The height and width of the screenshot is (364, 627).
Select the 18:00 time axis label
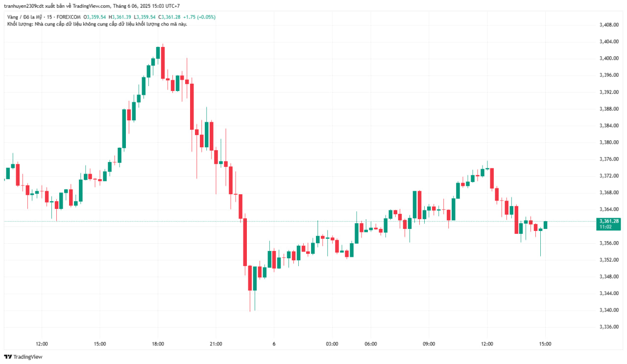coord(158,344)
